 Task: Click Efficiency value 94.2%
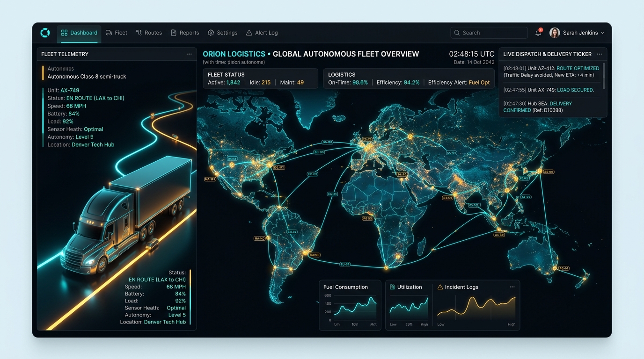pyautogui.click(x=412, y=82)
